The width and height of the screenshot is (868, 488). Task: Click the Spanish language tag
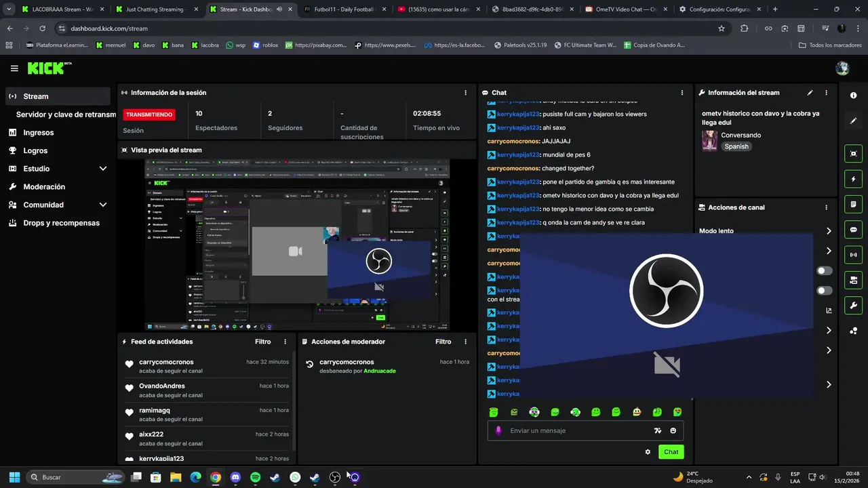736,146
